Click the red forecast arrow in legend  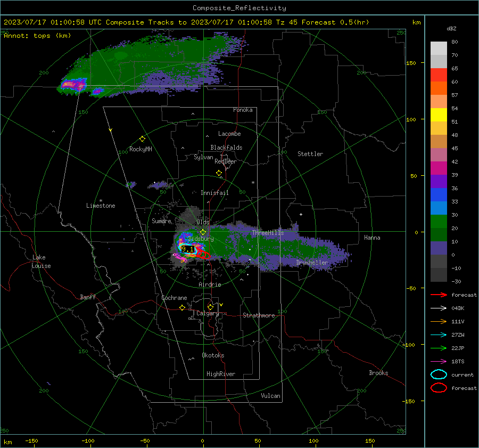[439, 295]
